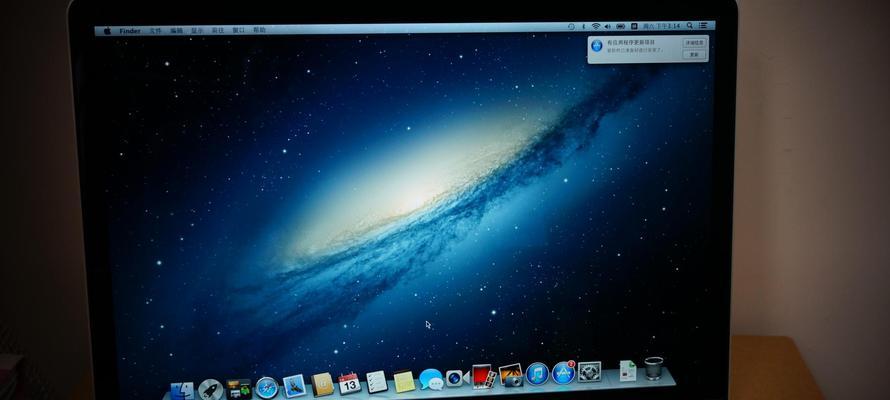Click the menu bar clock 3:14
890x400 pixels.
pos(661,26)
